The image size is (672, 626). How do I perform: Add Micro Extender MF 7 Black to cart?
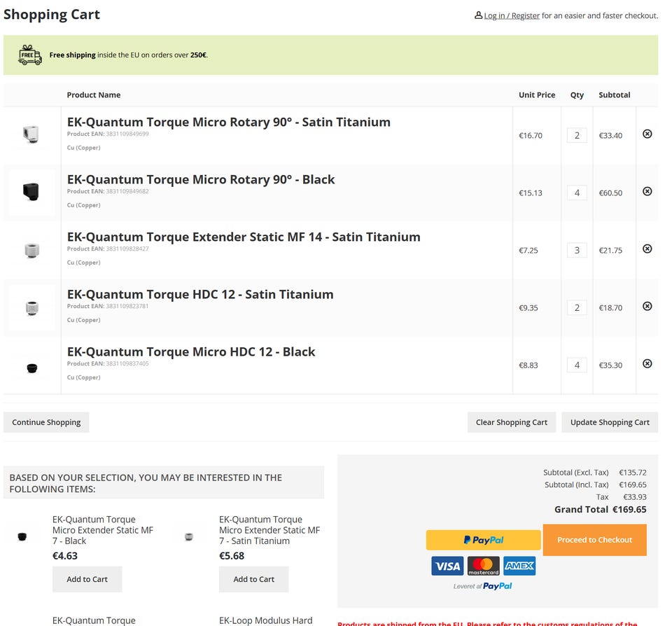point(87,579)
